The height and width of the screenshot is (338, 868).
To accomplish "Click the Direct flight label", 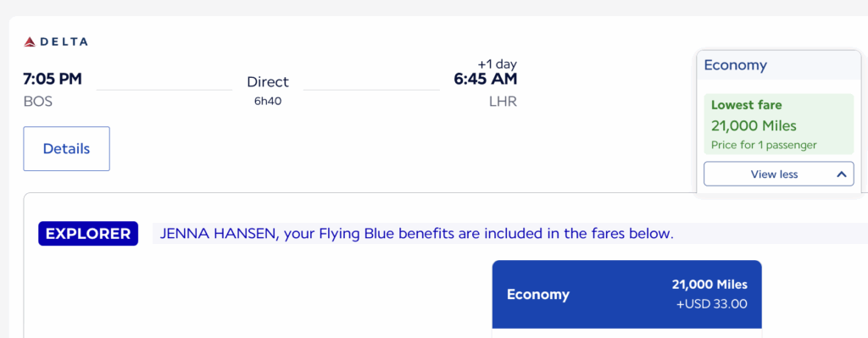I will tap(268, 82).
